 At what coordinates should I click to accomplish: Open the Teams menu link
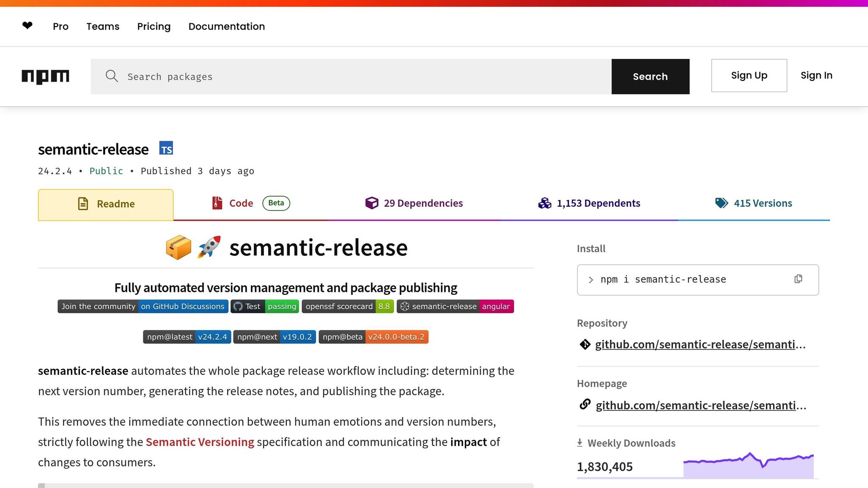click(103, 26)
